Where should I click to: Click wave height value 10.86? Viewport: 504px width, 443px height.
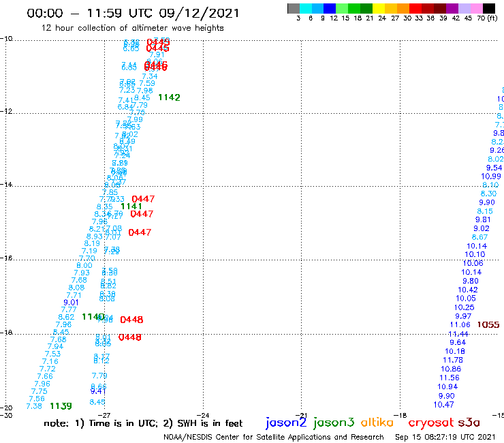451,369
